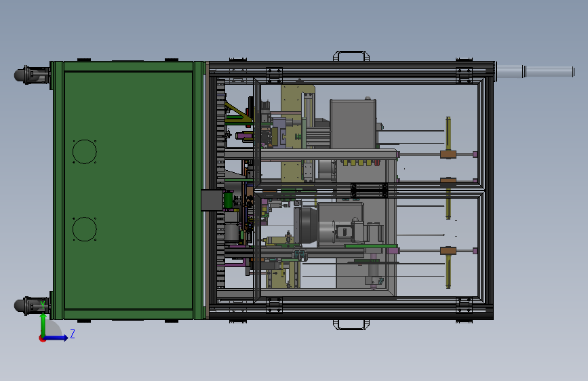Select the black lens-shaped camera component
The width and height of the screenshot is (588, 381).
[306, 224]
